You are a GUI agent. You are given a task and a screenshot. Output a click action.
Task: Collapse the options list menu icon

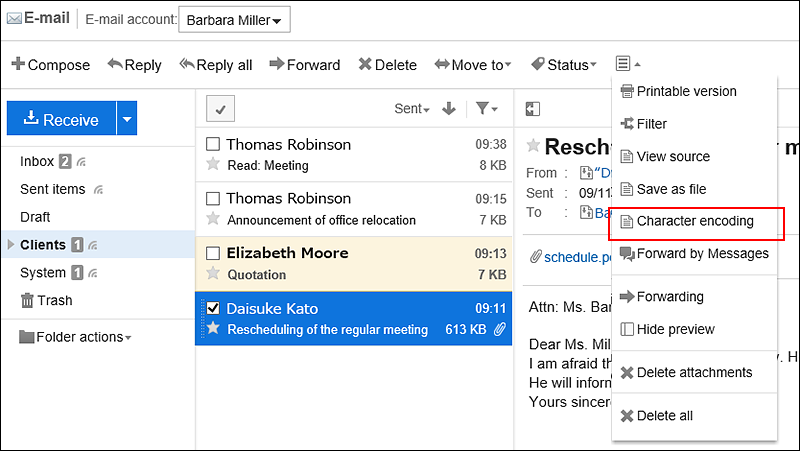[x=628, y=64]
